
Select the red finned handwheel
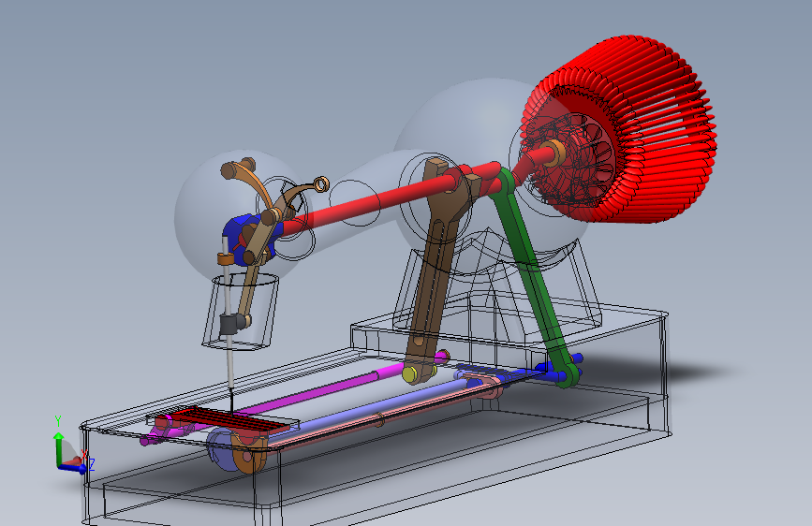657,129
